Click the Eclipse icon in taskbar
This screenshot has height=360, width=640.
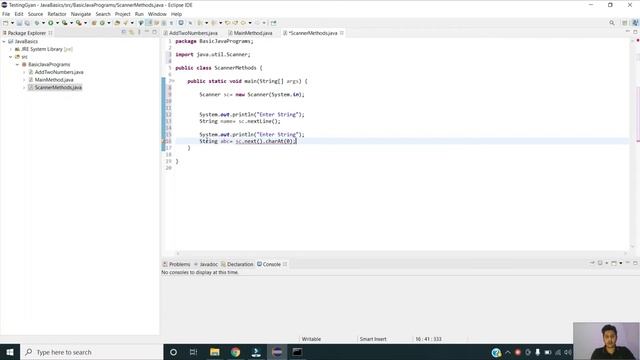tap(277, 352)
